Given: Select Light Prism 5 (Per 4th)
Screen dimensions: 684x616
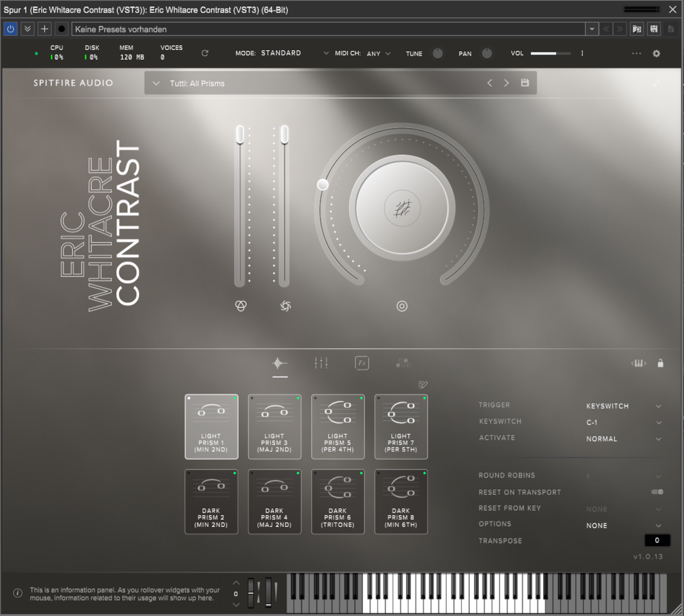Looking at the screenshot, I should point(338,426).
